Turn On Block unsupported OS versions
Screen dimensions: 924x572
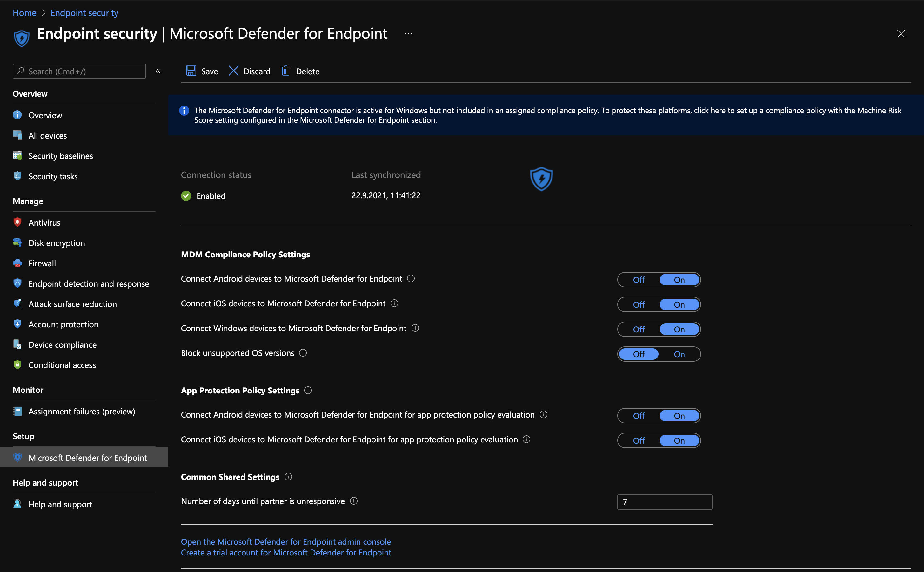(679, 354)
